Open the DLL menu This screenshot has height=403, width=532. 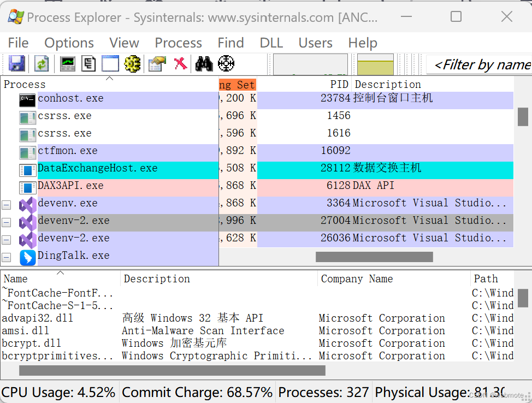271,43
